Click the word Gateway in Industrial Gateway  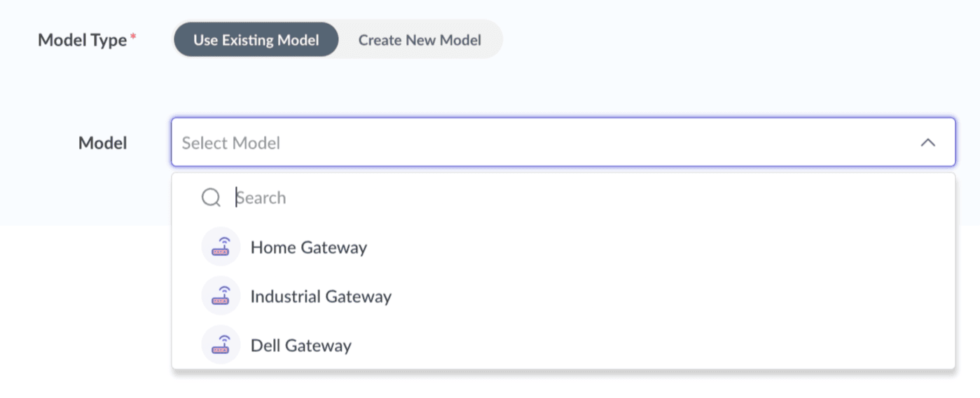(x=357, y=297)
